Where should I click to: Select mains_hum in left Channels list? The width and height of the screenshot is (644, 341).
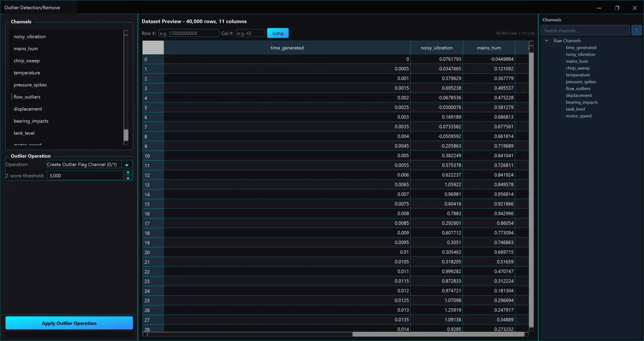pos(67,49)
